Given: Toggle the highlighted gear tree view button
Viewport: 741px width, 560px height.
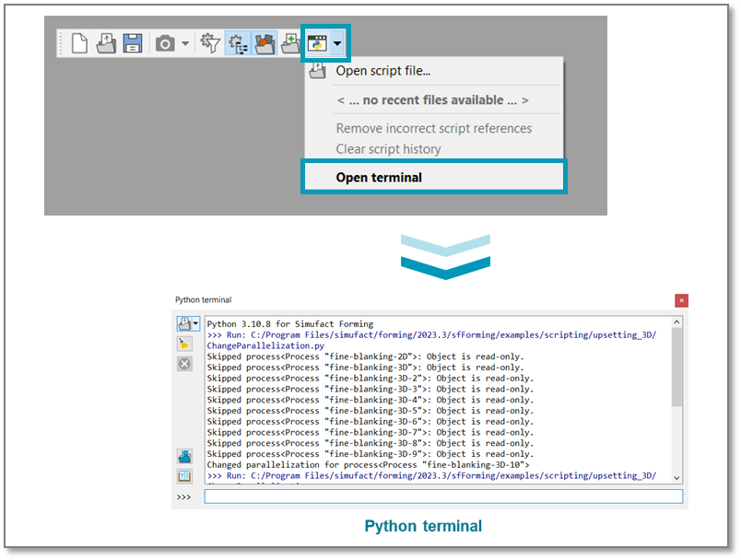Looking at the screenshot, I should [x=238, y=43].
